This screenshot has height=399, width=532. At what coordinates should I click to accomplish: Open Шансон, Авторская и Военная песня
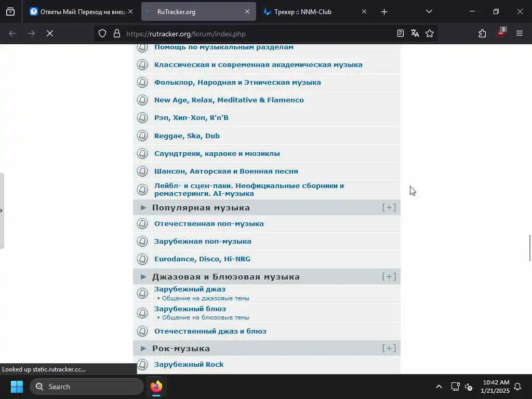click(226, 171)
